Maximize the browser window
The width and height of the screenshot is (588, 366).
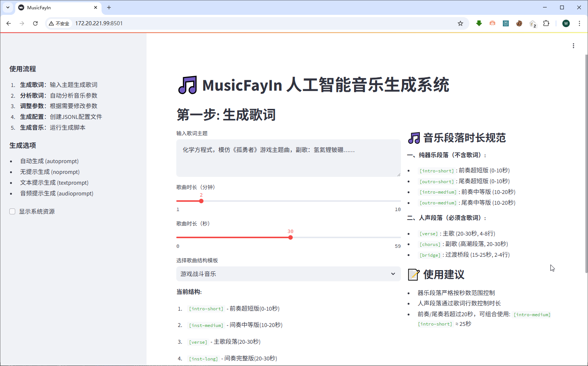[x=562, y=7]
